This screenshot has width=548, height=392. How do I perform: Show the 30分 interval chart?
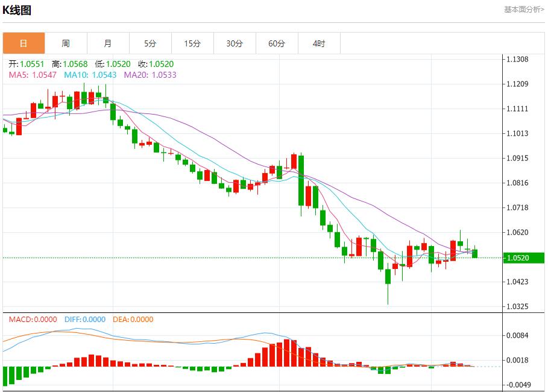click(x=235, y=43)
